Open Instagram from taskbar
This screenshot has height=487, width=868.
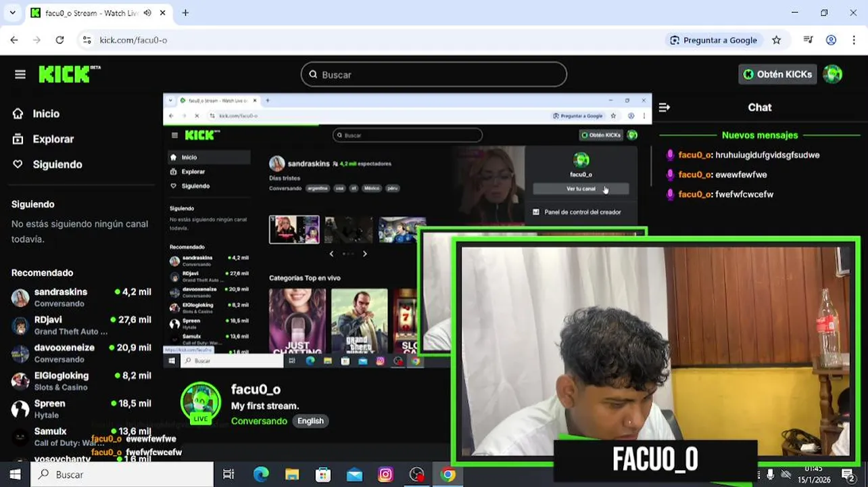[x=385, y=474]
